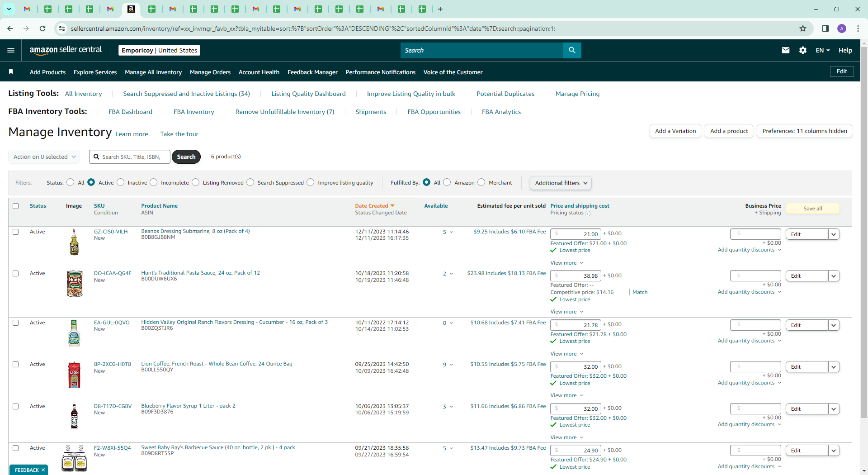Screen dimensions: 868x475
Task: Select the Listing Removed status filter
Action: pyautogui.click(x=195, y=182)
